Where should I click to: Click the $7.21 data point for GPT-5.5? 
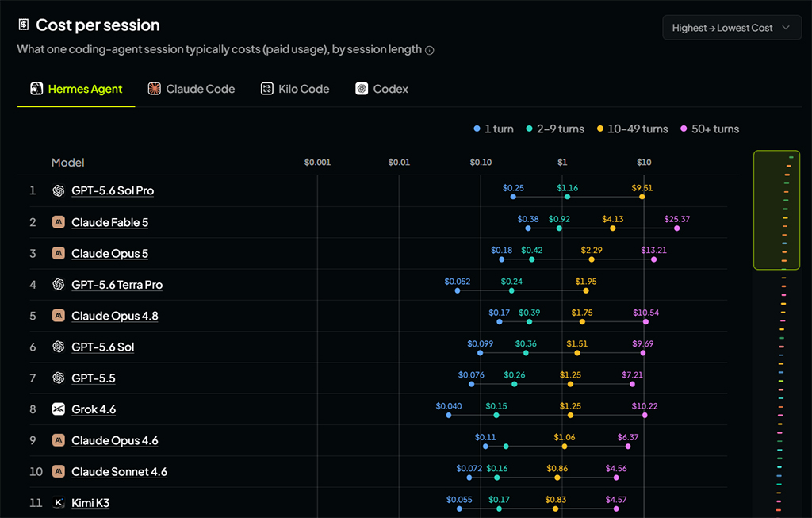[x=632, y=384]
